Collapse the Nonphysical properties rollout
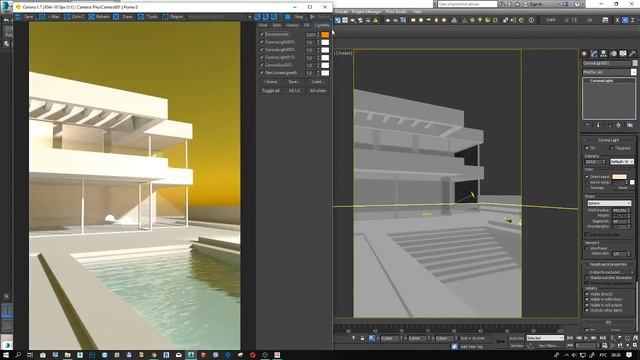The height and width of the screenshot is (360, 640). 608,264
